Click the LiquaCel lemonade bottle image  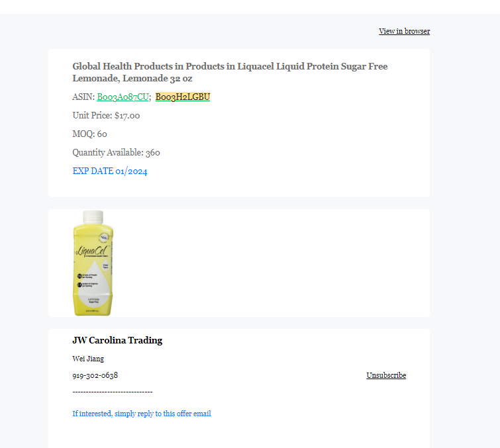[93, 263]
